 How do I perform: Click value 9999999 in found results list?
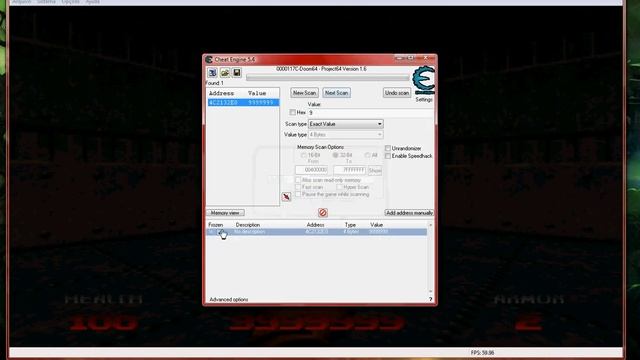coord(260,102)
